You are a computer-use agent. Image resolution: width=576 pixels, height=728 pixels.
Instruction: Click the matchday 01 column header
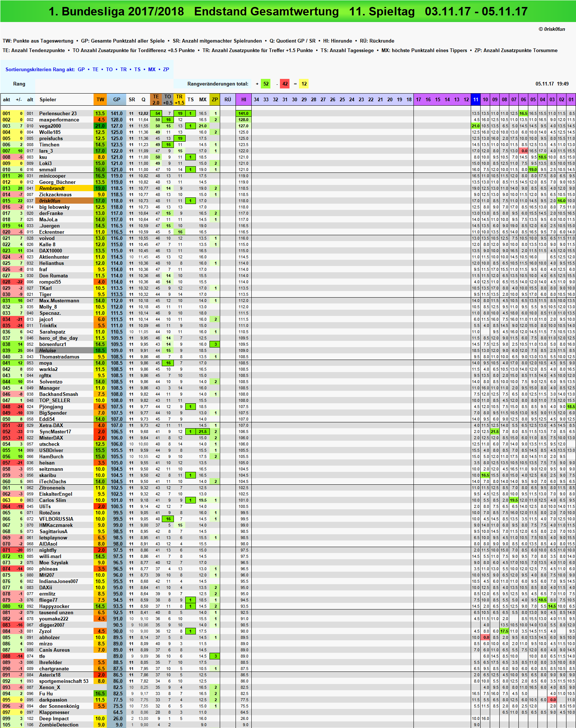(571, 99)
